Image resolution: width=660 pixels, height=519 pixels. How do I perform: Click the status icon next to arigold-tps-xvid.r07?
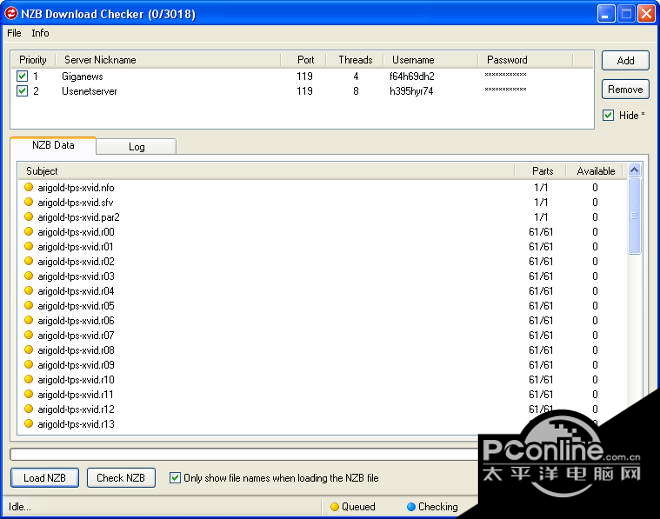[x=29, y=335]
